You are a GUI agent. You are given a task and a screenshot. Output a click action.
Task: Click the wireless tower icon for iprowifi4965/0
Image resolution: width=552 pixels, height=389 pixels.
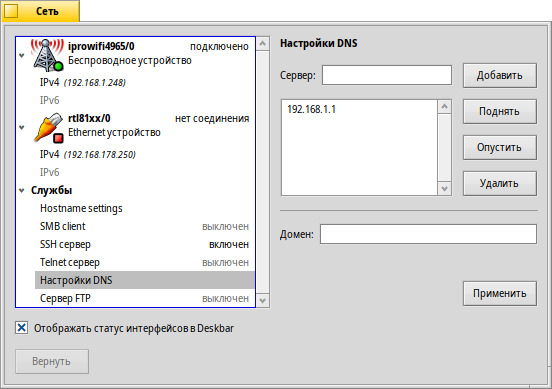[x=47, y=55]
